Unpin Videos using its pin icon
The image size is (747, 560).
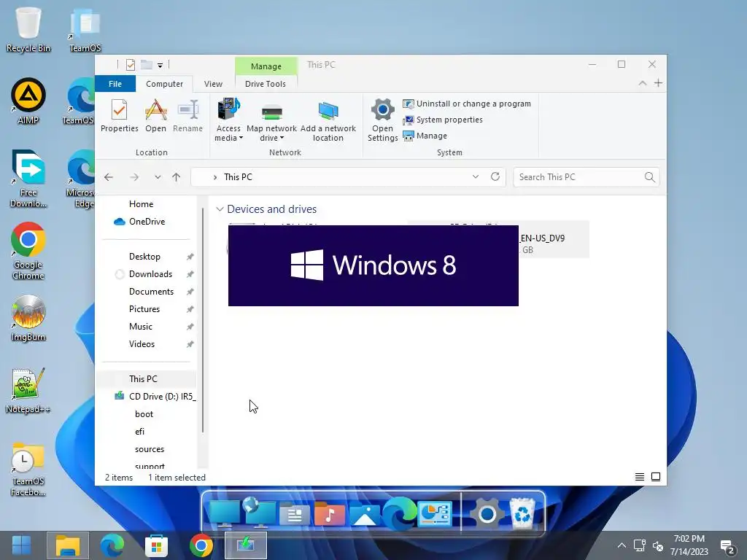[190, 344]
